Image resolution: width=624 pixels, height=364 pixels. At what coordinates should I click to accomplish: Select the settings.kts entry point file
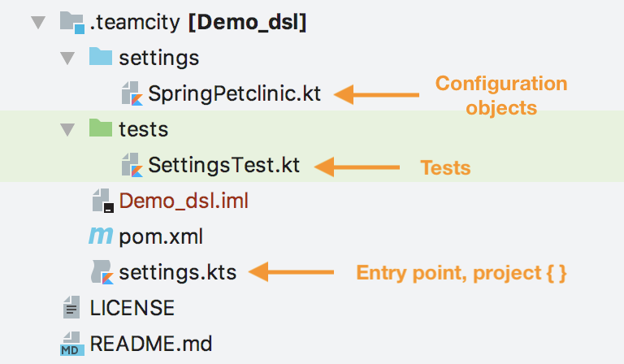coord(178,273)
